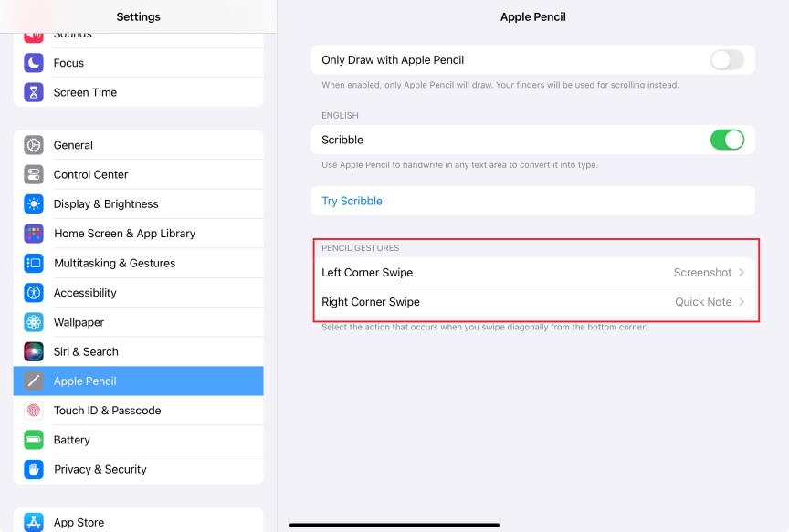Open Right Corner Swipe Quick Note chevron
Image resolution: width=789 pixels, height=532 pixels.
(742, 302)
